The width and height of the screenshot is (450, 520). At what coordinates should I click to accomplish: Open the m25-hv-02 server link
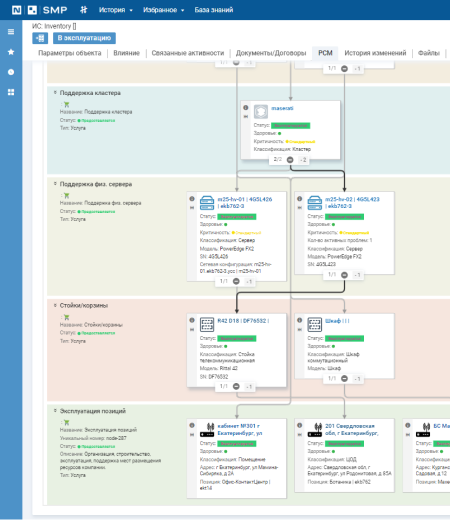[x=352, y=203]
